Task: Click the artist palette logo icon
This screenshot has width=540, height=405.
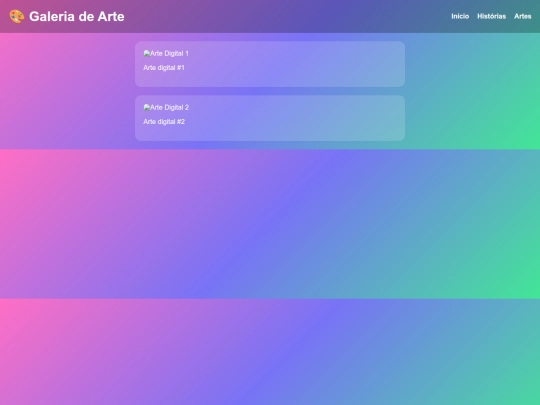Action: click(17, 17)
